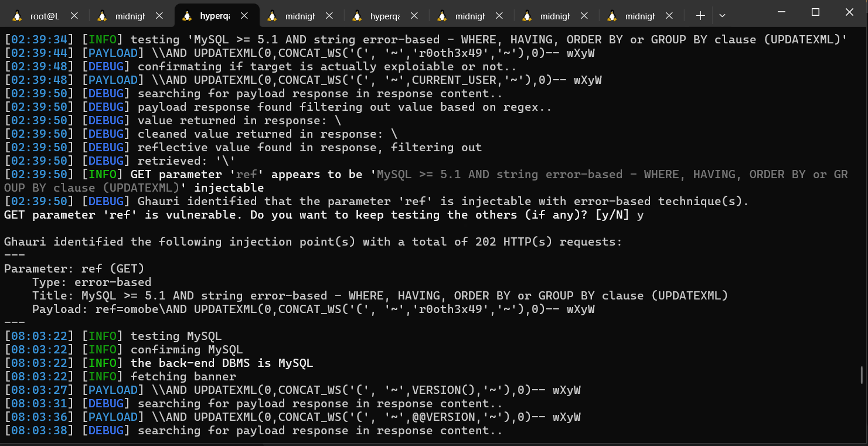868x446 pixels.
Task: Click the 'Title: MySQL >= 5.1' line
Action: [x=380, y=296]
